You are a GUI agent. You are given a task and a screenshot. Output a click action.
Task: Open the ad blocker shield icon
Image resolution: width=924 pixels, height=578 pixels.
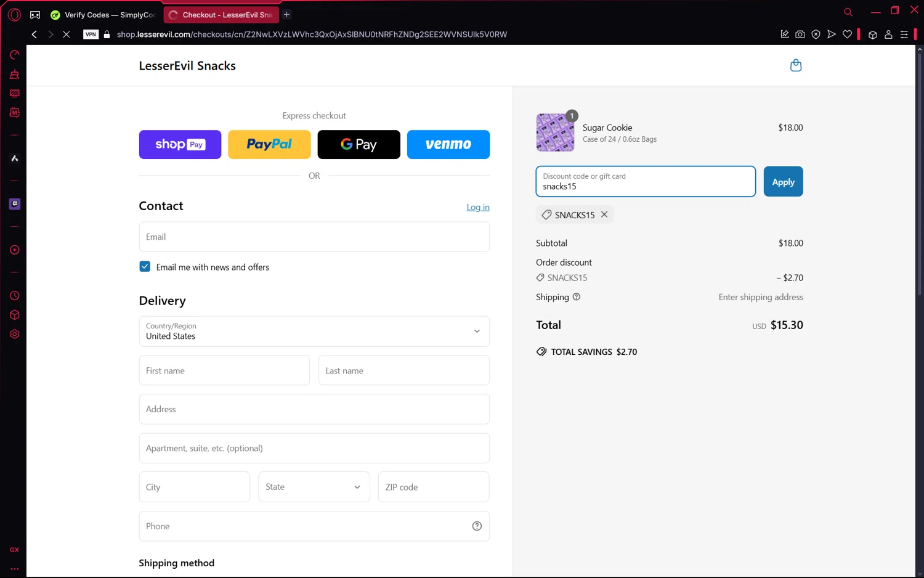816,35
